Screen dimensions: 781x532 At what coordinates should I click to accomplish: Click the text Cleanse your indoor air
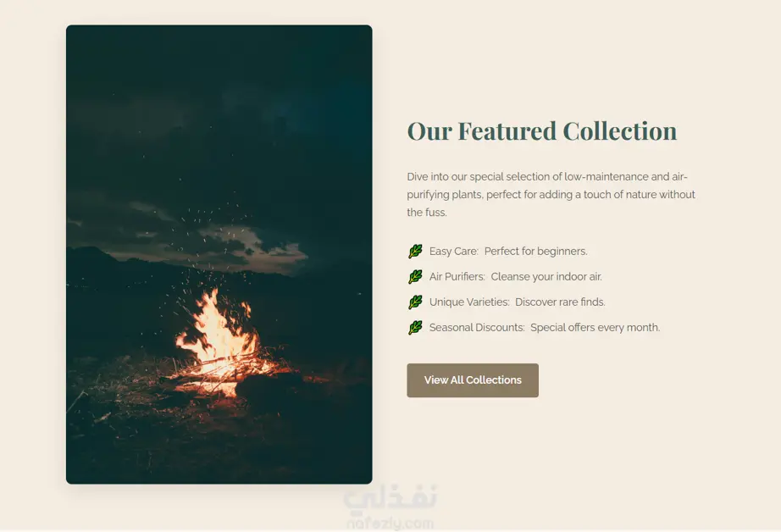546,276
